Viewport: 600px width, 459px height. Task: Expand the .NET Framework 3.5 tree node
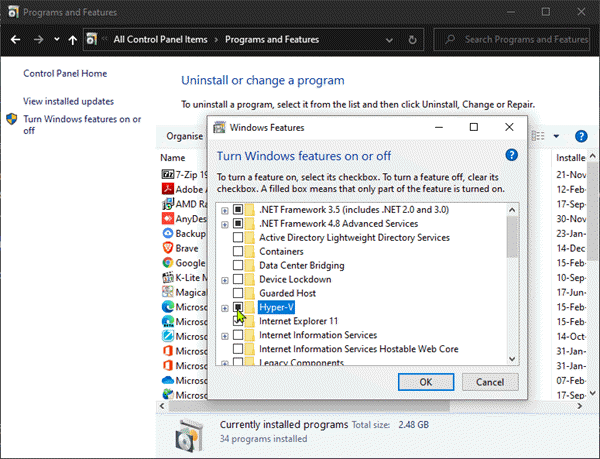point(224,210)
